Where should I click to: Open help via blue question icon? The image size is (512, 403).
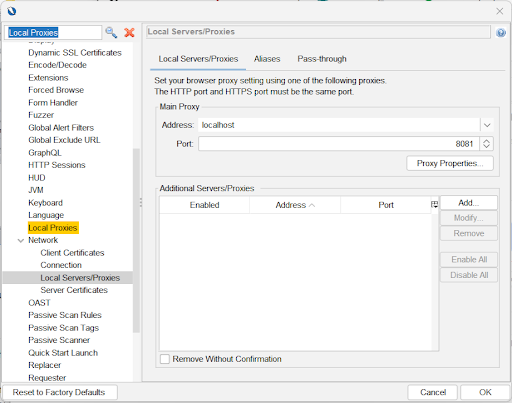coord(501,33)
